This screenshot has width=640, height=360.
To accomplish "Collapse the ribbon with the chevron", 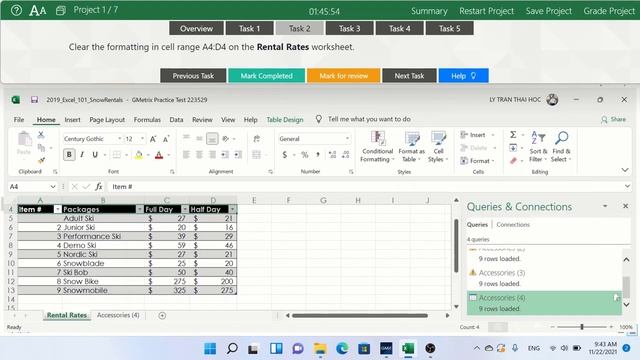I will point(625,170).
